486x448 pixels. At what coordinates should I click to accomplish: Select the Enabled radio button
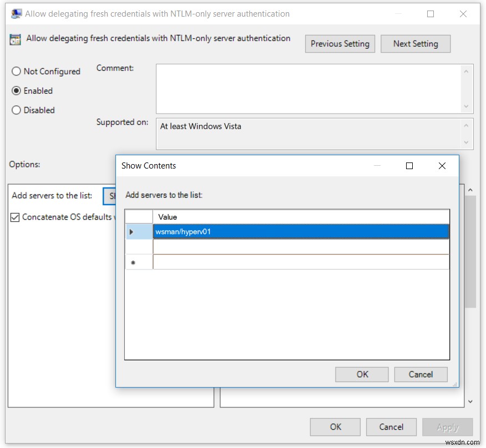(x=16, y=91)
